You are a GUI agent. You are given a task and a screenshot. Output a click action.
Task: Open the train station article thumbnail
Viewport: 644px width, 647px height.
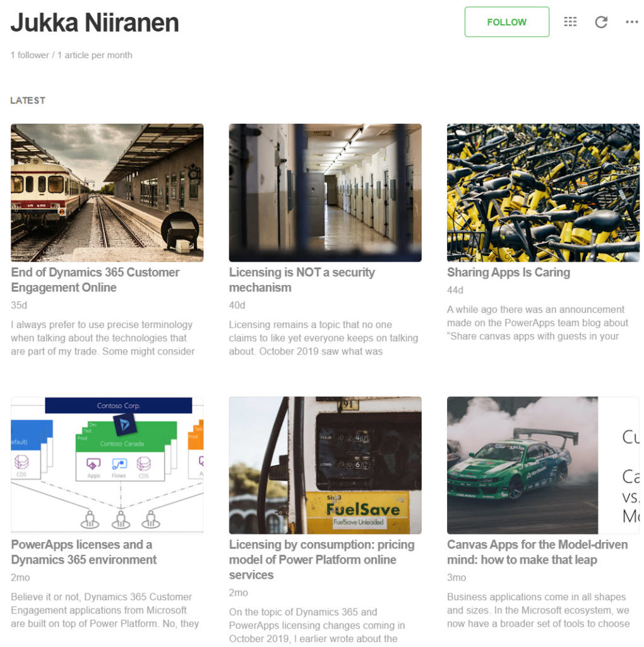pos(107,193)
